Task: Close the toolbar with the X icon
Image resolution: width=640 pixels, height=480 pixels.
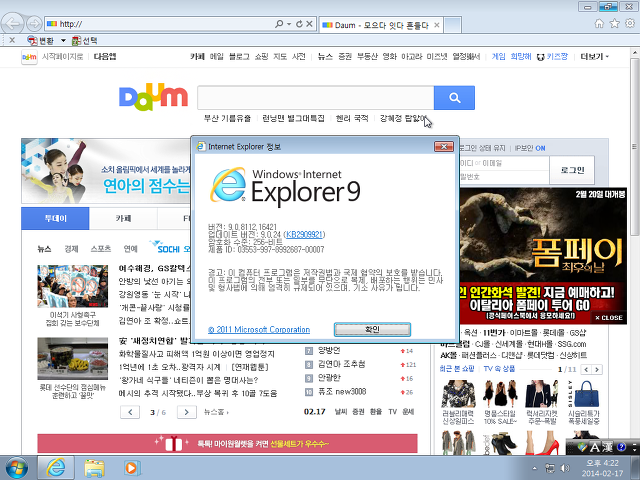Action: (12, 40)
